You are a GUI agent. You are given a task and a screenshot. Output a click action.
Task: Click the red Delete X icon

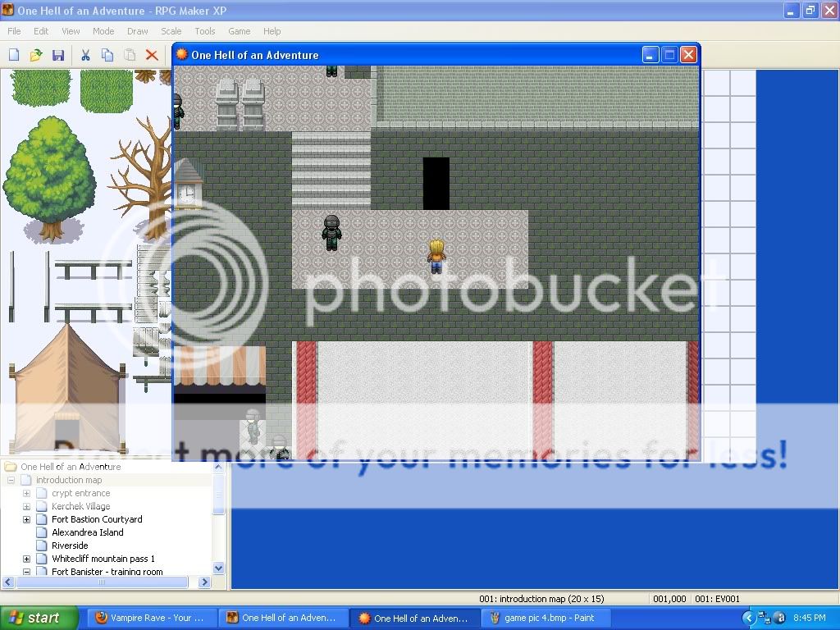[152, 55]
